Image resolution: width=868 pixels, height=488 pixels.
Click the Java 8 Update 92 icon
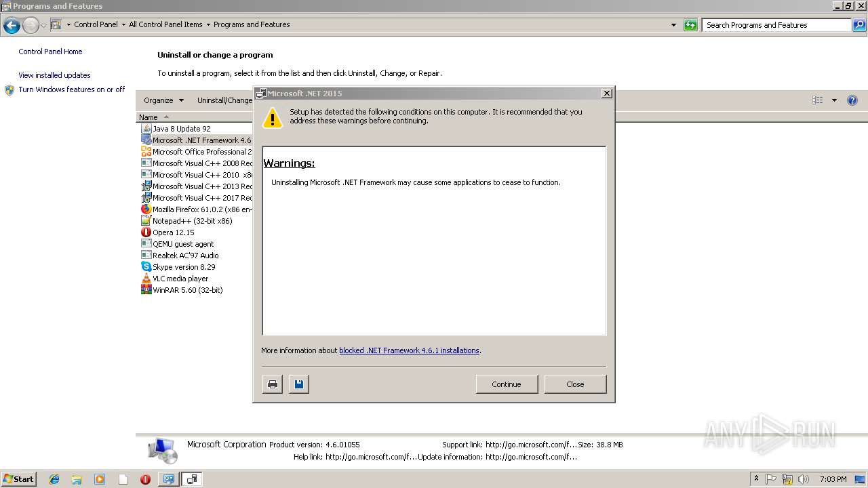[146, 128]
